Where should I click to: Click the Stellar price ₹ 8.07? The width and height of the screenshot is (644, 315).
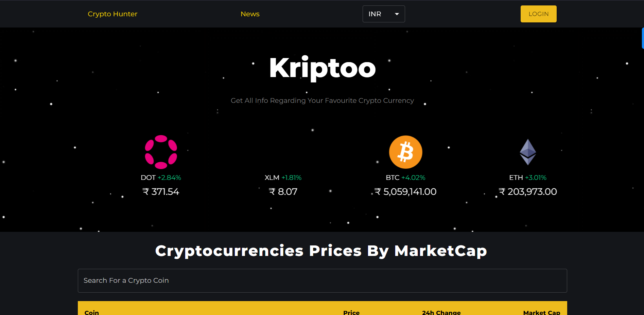[283, 192]
